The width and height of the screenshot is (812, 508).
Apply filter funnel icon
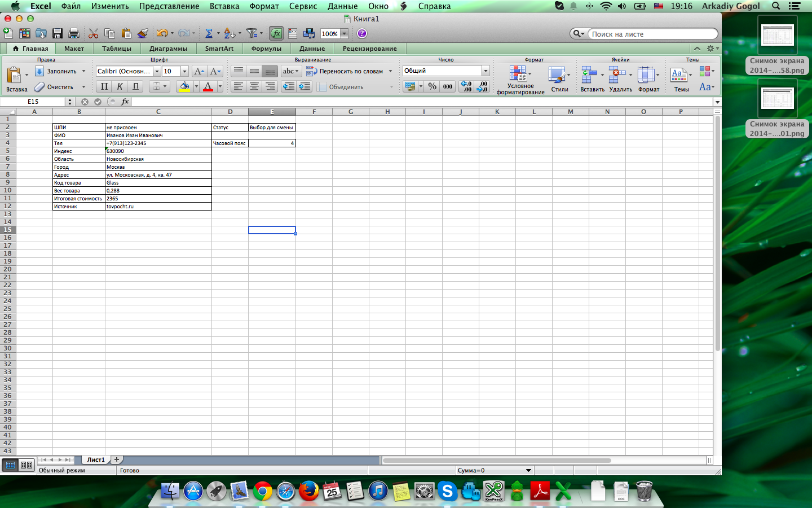[x=251, y=33]
